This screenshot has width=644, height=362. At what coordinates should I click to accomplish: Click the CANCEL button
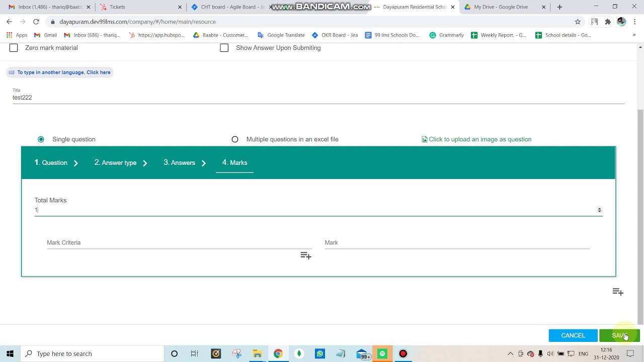pos(573,335)
